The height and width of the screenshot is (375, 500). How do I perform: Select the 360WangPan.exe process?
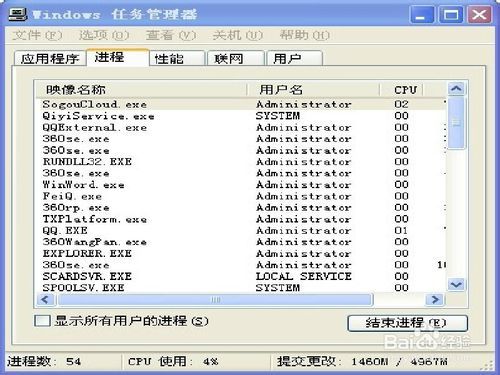point(241,242)
